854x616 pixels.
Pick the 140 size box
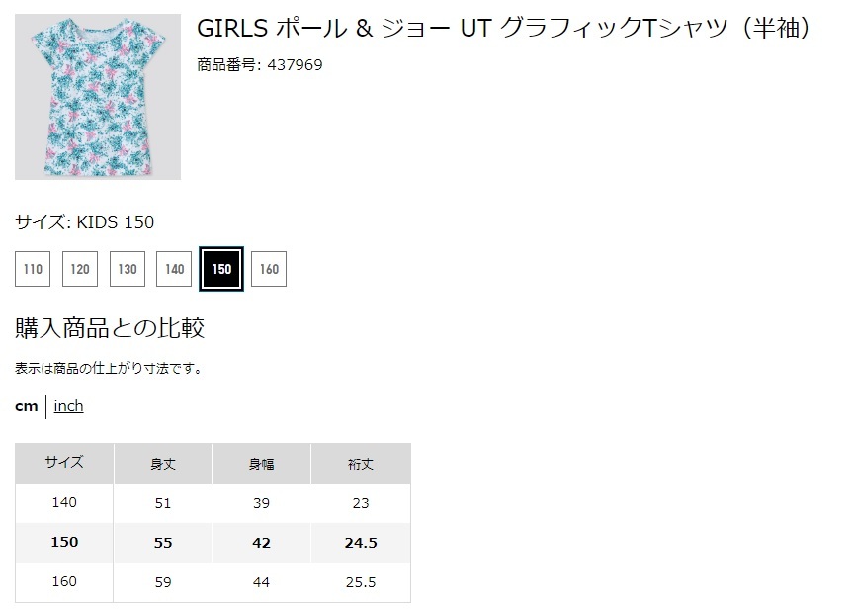coord(174,269)
